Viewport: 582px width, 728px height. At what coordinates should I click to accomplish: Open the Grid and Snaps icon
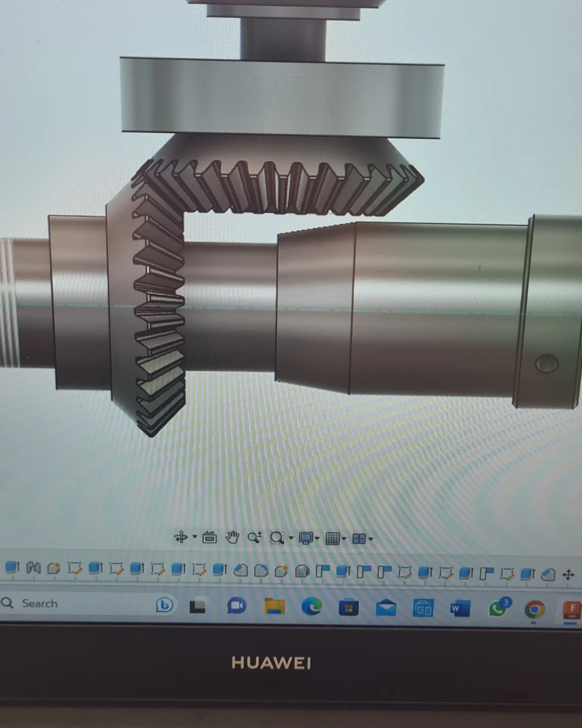coord(333,539)
